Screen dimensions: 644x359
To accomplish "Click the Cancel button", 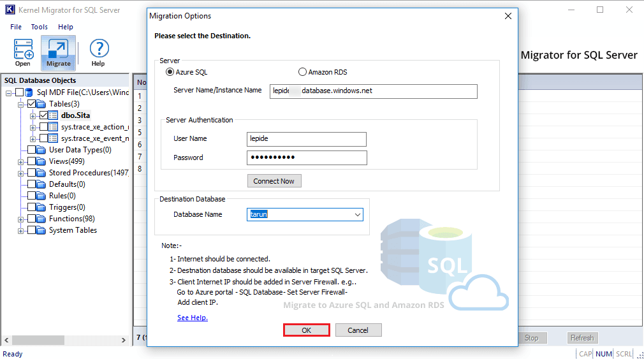I will (358, 330).
